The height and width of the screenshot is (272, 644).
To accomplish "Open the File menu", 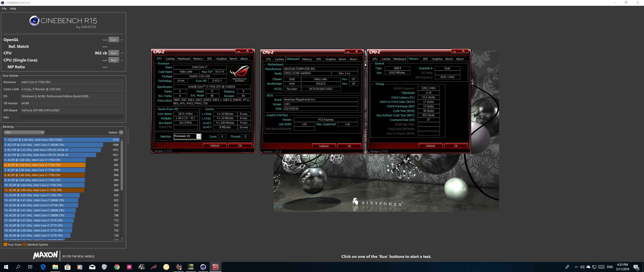I will (x=4, y=9).
